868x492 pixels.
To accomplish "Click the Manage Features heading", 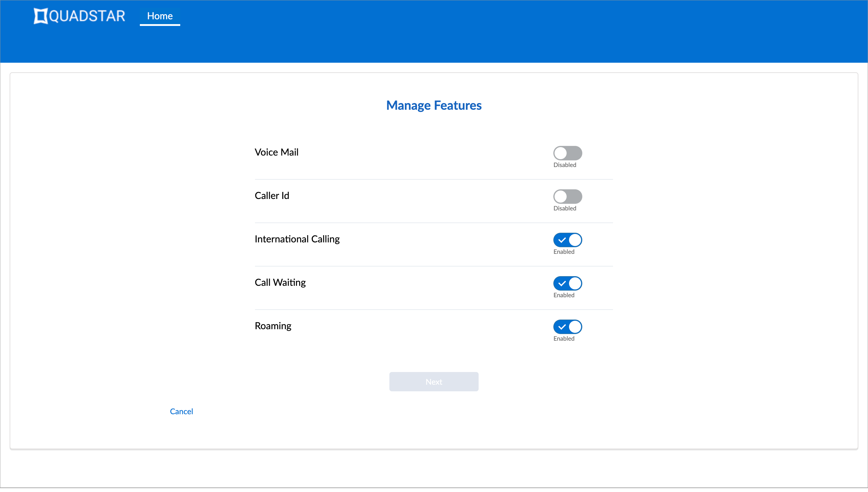I will (x=434, y=106).
